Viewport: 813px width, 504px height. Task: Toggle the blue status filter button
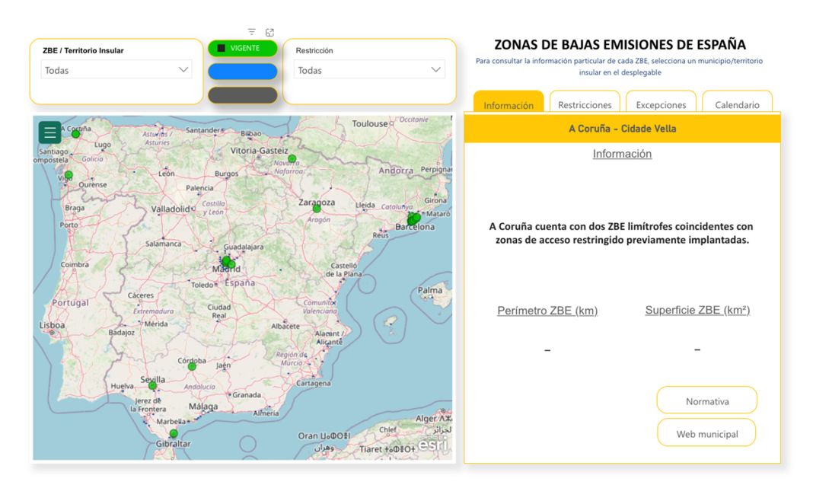(x=242, y=72)
